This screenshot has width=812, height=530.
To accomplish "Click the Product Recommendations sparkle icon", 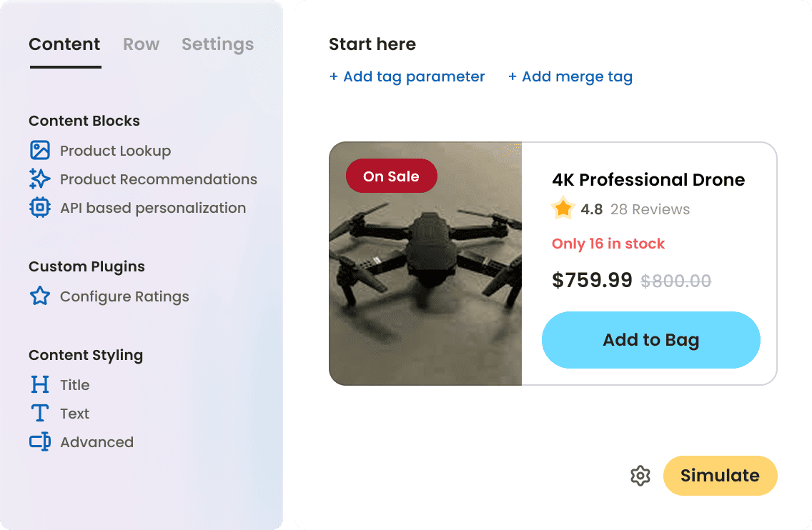I will (x=40, y=179).
